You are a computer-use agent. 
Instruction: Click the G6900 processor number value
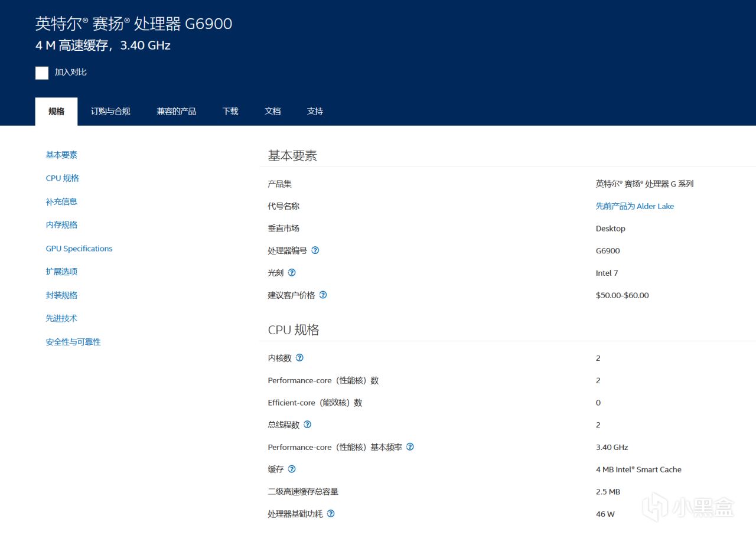608,250
